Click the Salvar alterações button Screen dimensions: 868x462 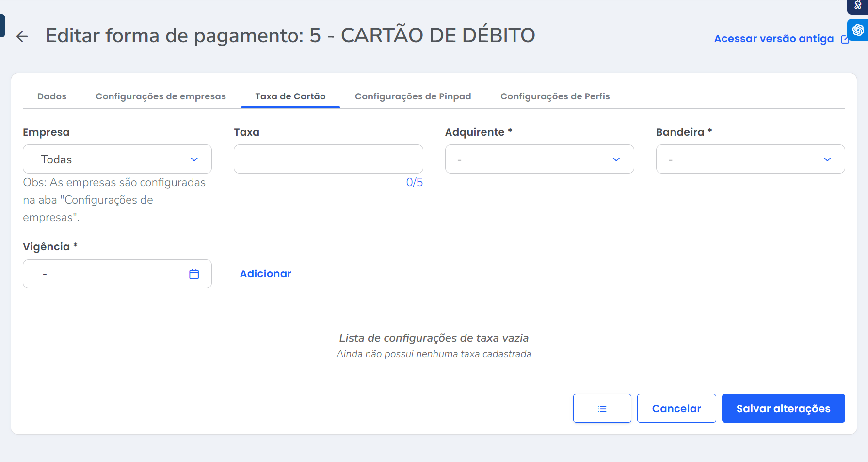[783, 408]
